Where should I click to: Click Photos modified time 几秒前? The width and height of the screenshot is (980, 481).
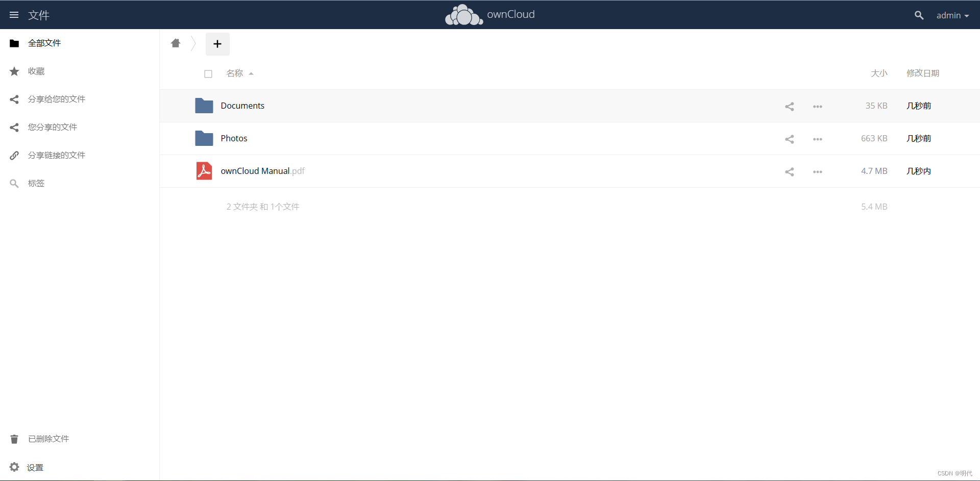[919, 138]
